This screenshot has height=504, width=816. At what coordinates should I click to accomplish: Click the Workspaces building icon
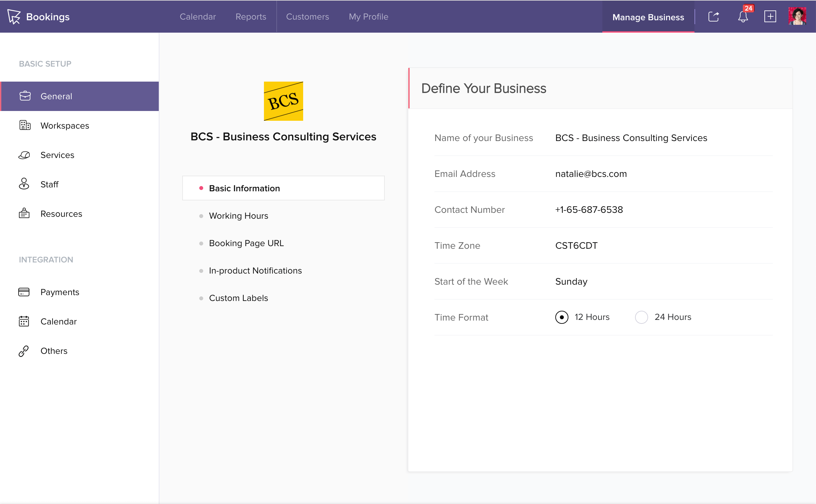point(25,125)
